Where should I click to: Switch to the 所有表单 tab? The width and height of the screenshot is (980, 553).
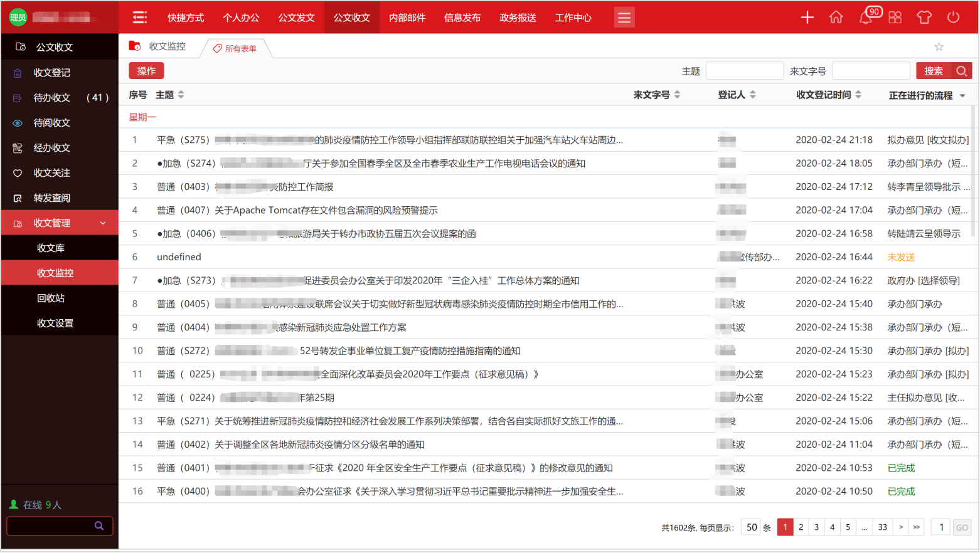pos(235,48)
